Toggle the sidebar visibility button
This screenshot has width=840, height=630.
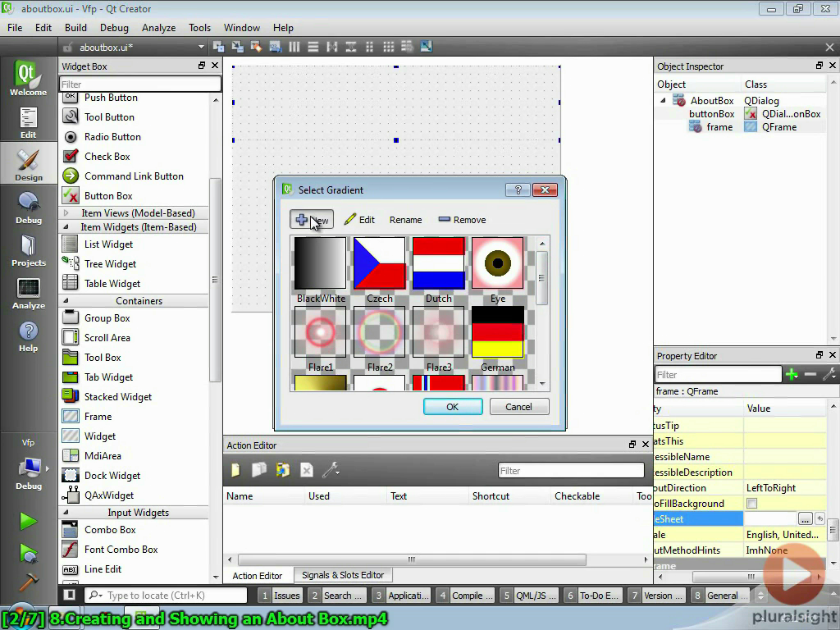(69, 595)
